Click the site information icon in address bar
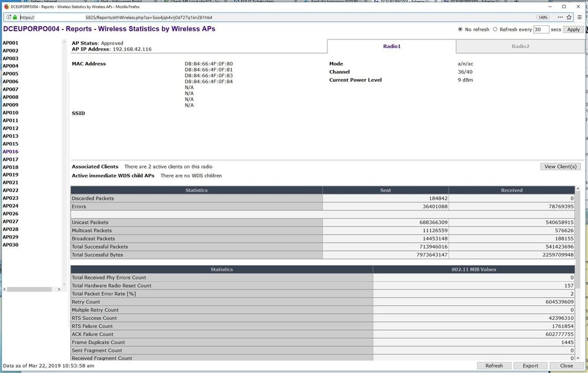 click(8, 17)
